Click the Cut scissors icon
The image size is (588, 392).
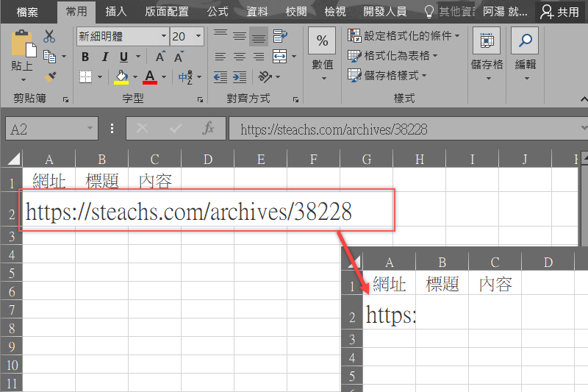pos(49,37)
